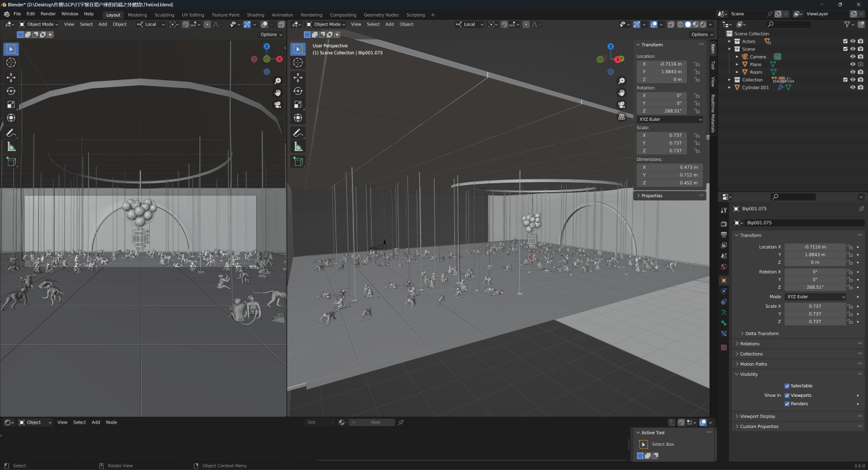The width and height of the screenshot is (868, 470).
Task: Switch to orthographic view grid icon
Action: (621, 116)
